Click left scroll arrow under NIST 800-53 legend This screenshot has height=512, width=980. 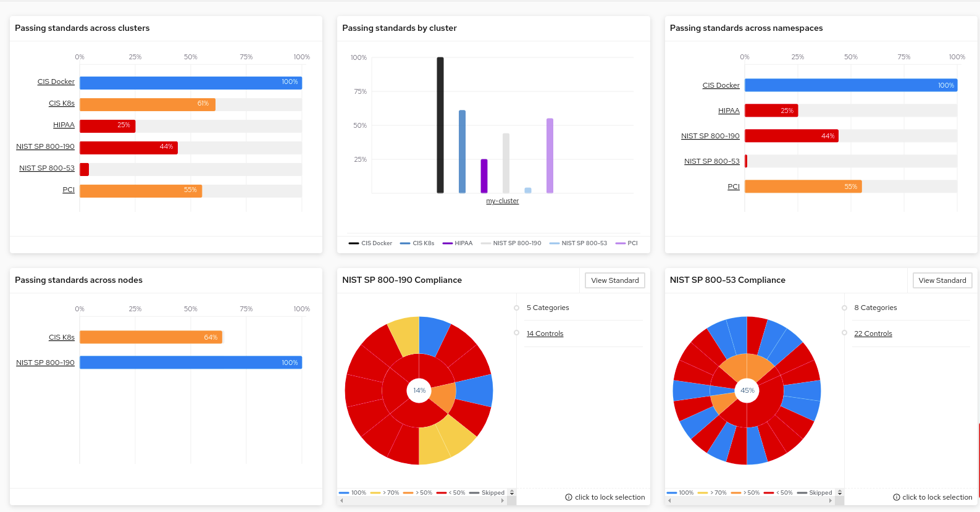669,501
